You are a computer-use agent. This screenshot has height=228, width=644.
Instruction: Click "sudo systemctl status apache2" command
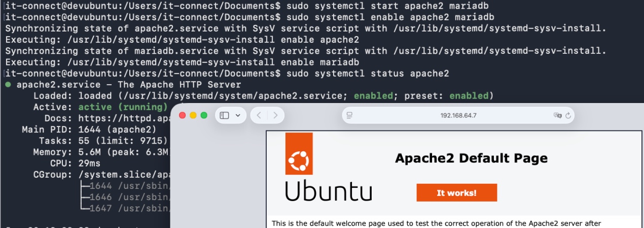point(368,73)
